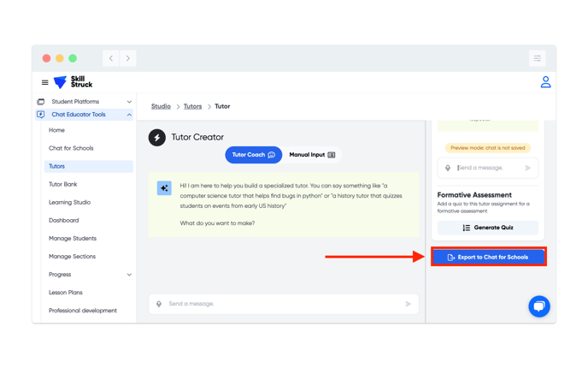Viewport: 588px width, 368px height.
Task: Switch to Tutor Coach mode
Action: click(254, 155)
